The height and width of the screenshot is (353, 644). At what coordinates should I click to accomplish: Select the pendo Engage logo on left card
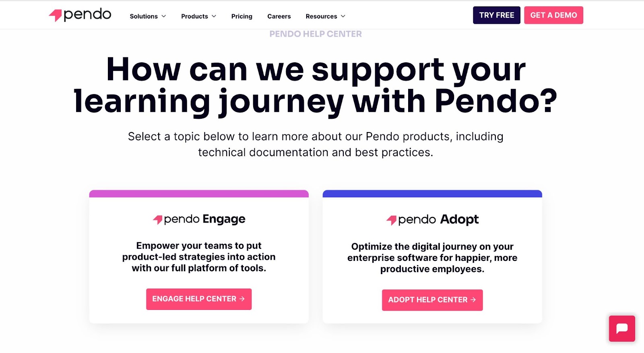pyautogui.click(x=199, y=219)
